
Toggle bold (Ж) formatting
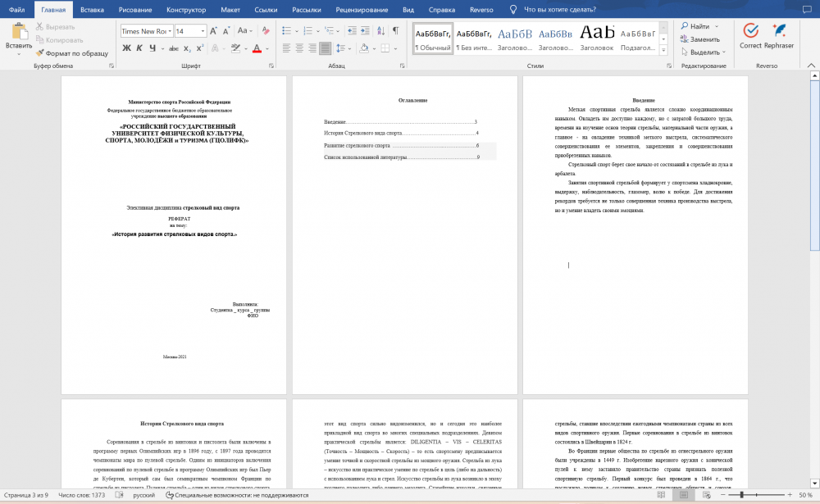(126, 48)
